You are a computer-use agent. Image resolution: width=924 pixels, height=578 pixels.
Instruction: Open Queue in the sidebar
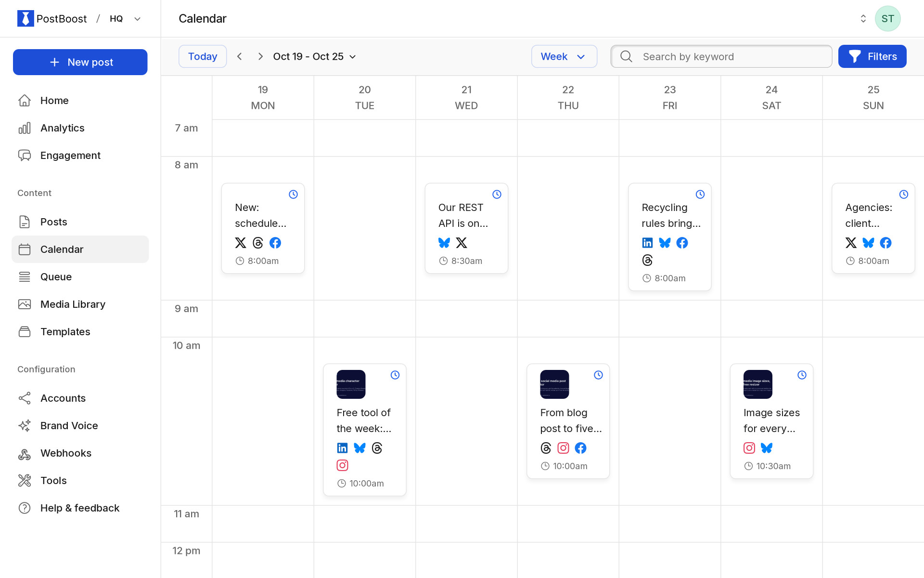click(x=80, y=276)
